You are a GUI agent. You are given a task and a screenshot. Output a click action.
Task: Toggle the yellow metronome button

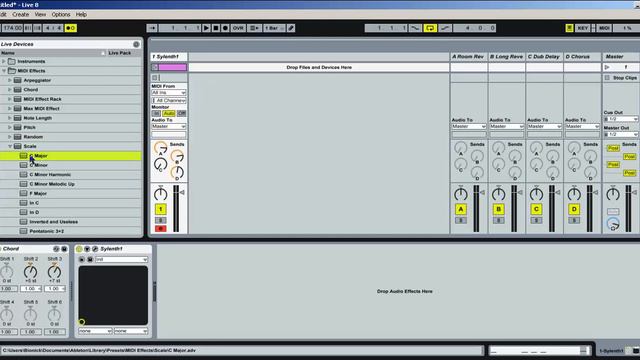[x=71, y=28]
